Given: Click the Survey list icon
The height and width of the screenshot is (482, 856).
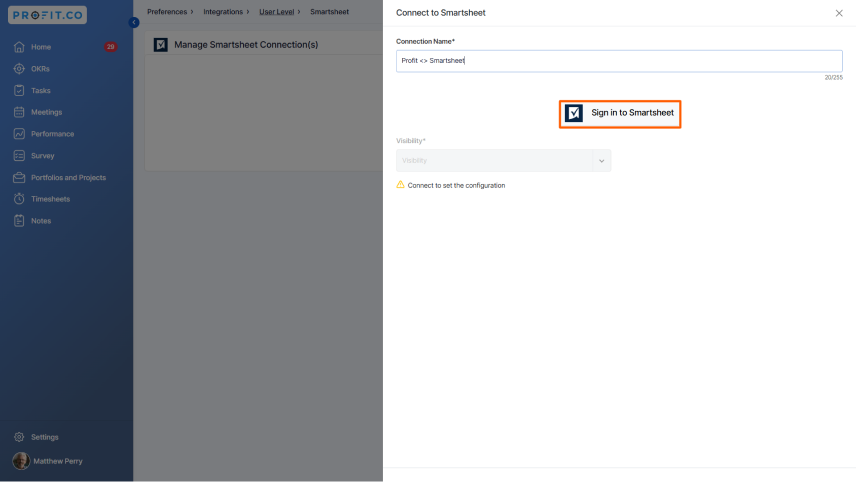Looking at the screenshot, I should (19, 156).
